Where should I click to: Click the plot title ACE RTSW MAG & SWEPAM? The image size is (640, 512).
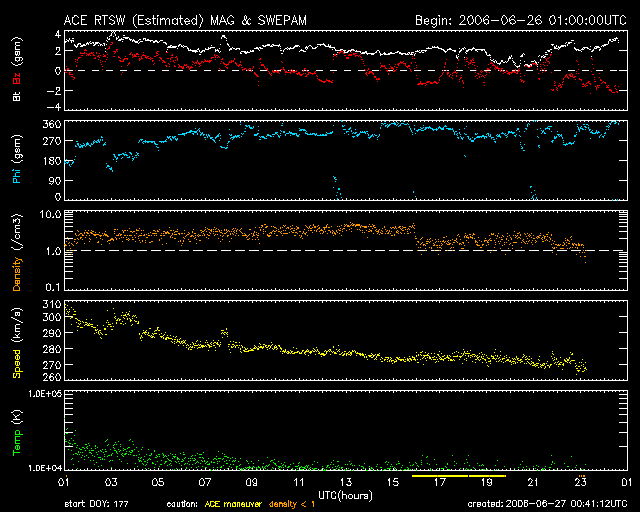pos(185,20)
